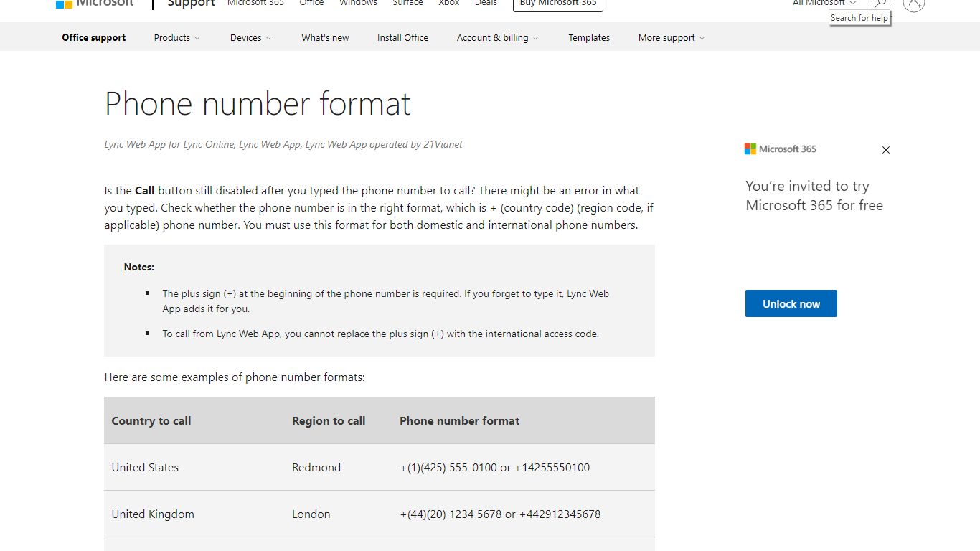Viewport: 980px width, 551px height.
Task: Open the Account & billing dropdown
Action: point(497,37)
